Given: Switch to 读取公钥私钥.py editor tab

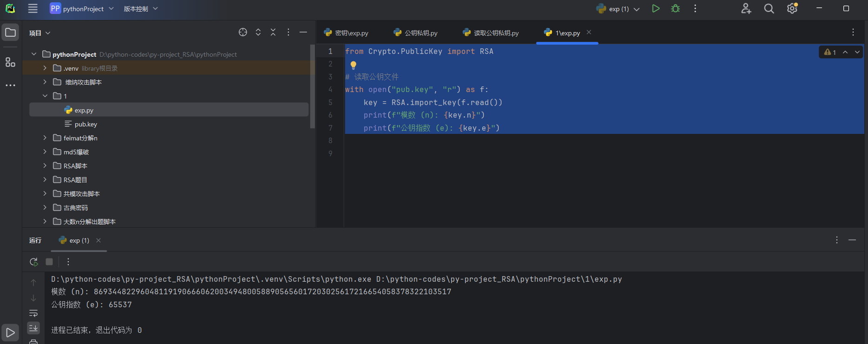Looking at the screenshot, I should tap(491, 33).
